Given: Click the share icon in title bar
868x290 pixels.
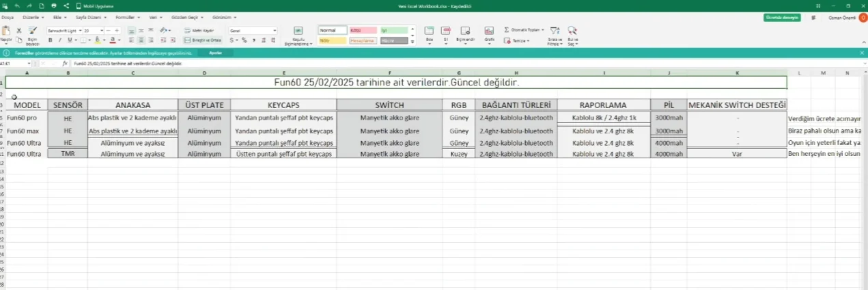Looking at the screenshot, I should tap(66, 6).
